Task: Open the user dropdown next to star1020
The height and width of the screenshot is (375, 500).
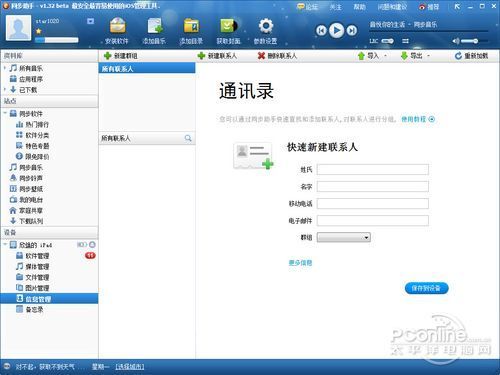Action: point(90,21)
